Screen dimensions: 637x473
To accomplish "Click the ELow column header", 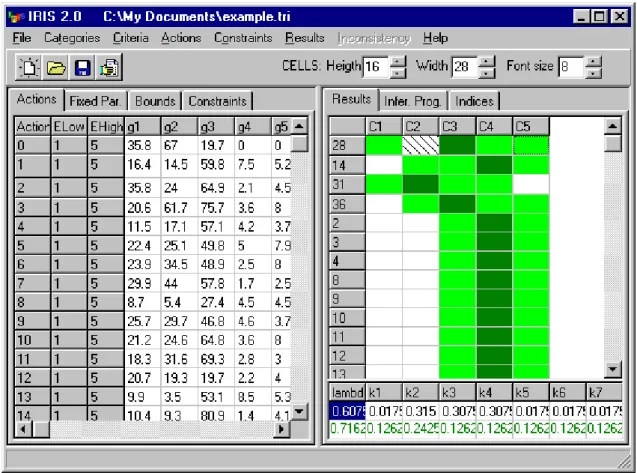I will [69, 127].
